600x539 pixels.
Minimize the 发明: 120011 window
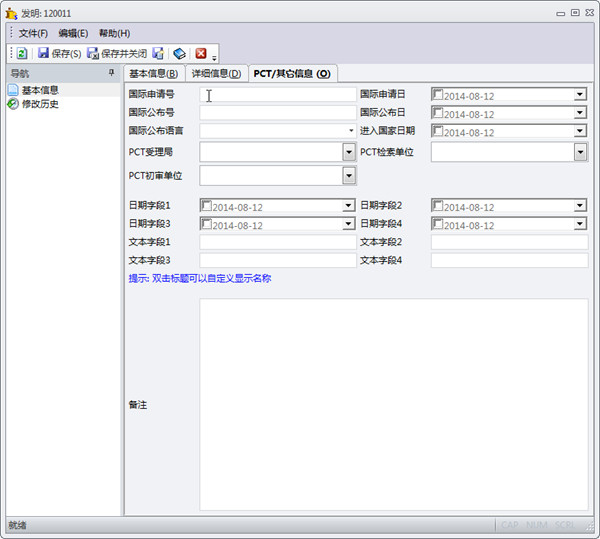tap(561, 13)
